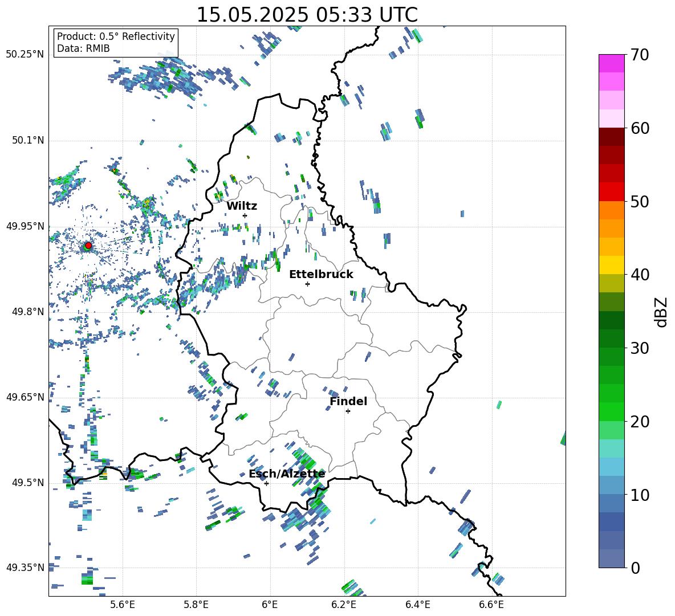Click the 50.1°N latitude tick label
This screenshot has height=616, width=675.
[x=28, y=140]
